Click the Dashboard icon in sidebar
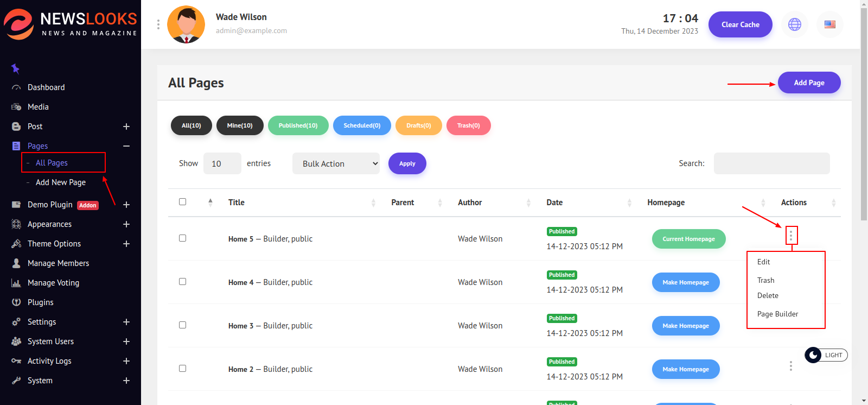The height and width of the screenshot is (405, 868). 16,87
